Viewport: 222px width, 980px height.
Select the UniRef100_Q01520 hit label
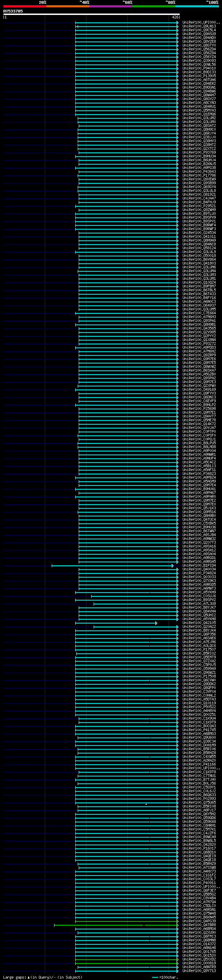click(x=199, y=955)
